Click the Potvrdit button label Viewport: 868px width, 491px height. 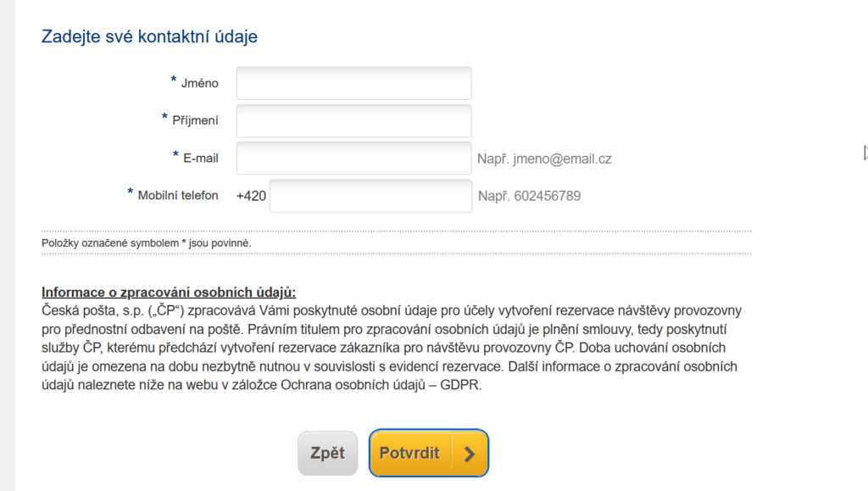pos(409,453)
